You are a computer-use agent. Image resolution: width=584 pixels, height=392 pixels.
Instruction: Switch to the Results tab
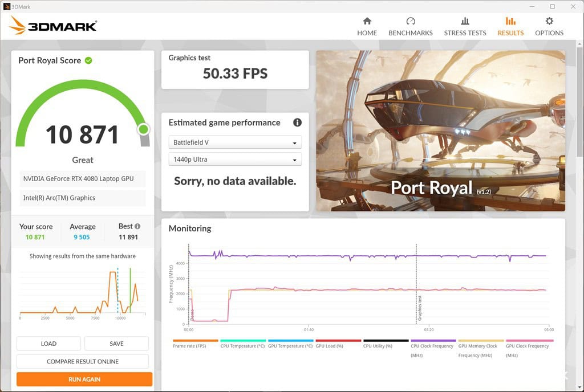coord(510,26)
